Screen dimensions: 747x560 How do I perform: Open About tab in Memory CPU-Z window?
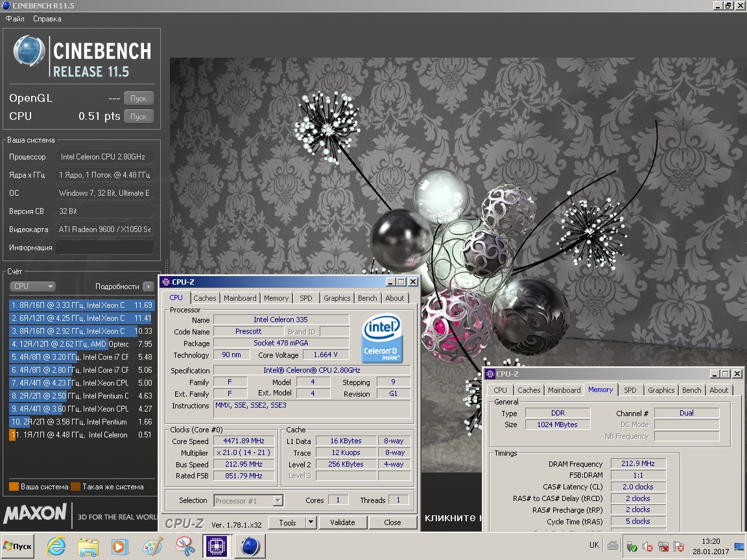719,390
